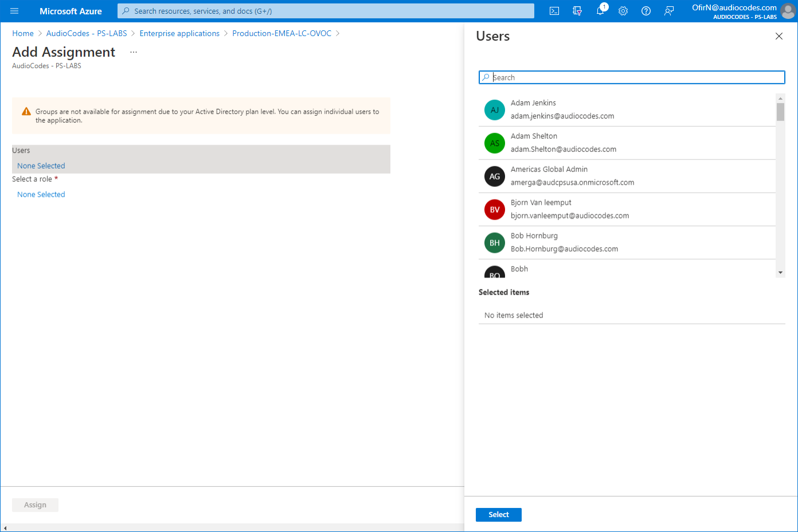The height and width of the screenshot is (532, 798).
Task: Open the Directories and subscriptions filter icon
Action: click(577, 11)
